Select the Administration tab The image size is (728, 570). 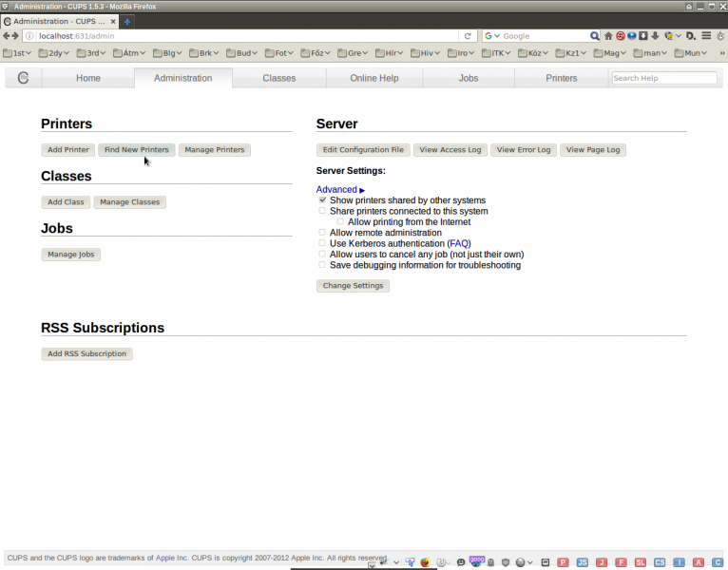coord(182,78)
